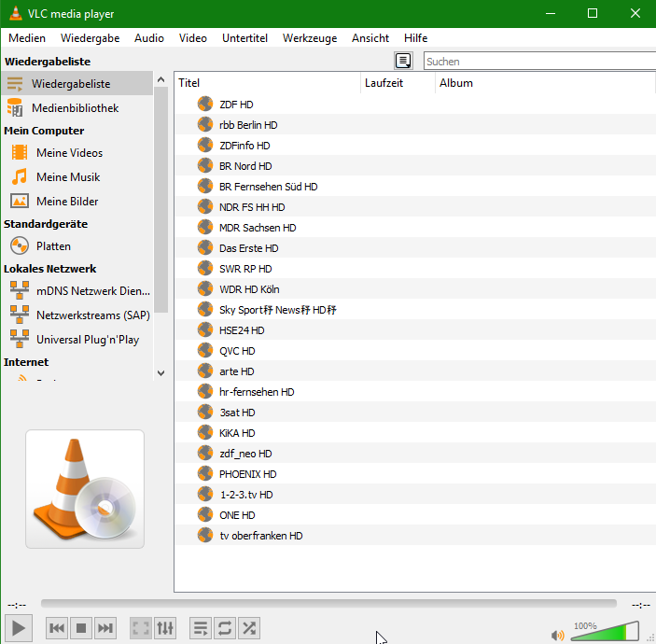Open the Wiedergabe menu

(90, 38)
